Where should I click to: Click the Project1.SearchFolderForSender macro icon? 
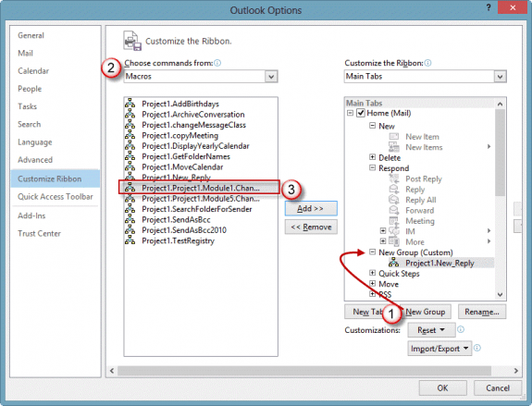tap(130, 208)
